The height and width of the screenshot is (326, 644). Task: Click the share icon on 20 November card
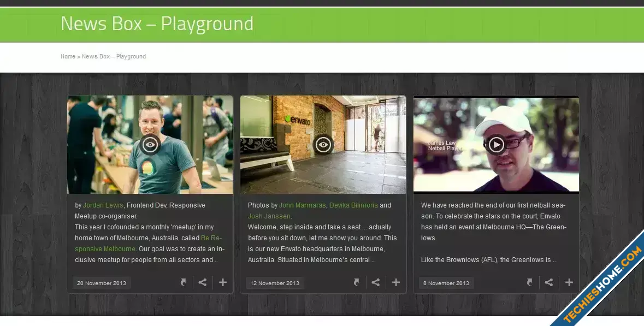[x=203, y=282]
